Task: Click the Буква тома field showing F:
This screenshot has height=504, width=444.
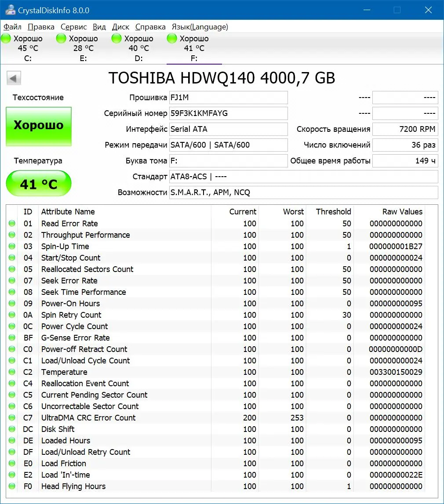Action: pyautogui.click(x=228, y=161)
